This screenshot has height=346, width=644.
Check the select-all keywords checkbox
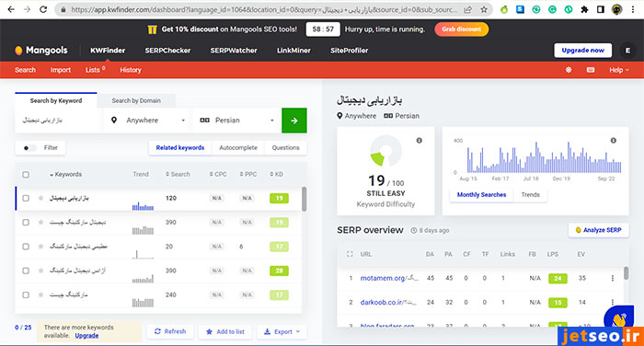coord(26,175)
